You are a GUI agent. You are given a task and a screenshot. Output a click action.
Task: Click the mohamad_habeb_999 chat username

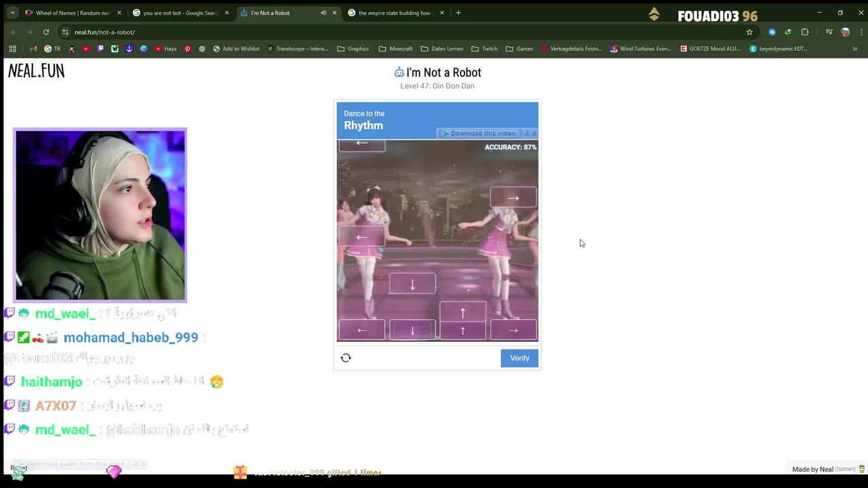point(131,338)
